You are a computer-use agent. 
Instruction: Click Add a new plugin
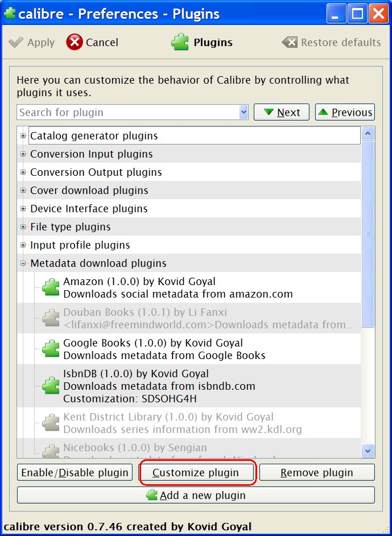tap(196, 495)
